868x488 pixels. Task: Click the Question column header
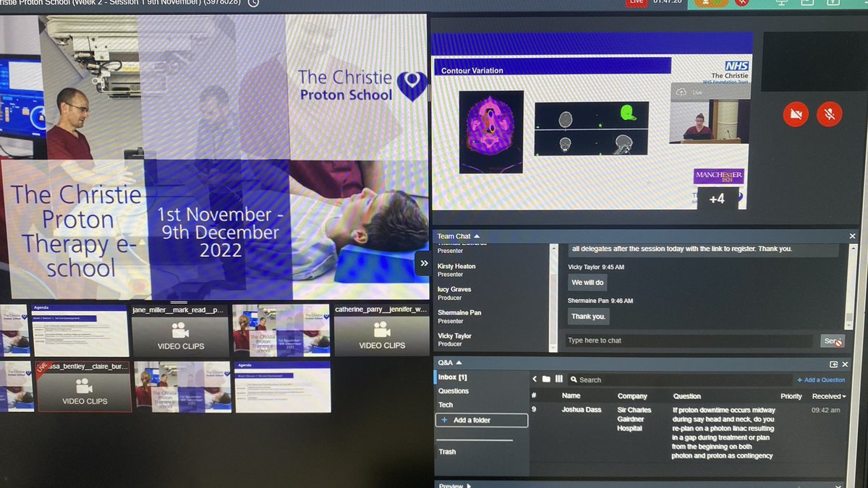coord(686,396)
